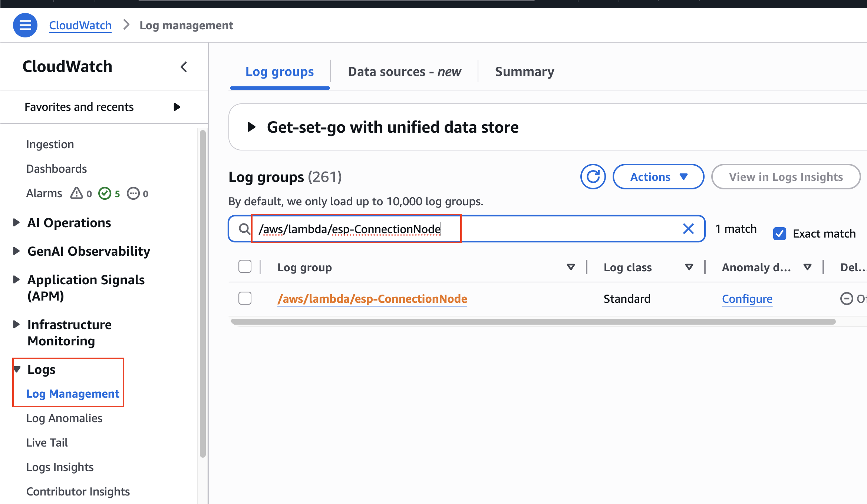This screenshot has width=867, height=504.
Task: Open Log Management in the sidebar
Action: click(73, 394)
